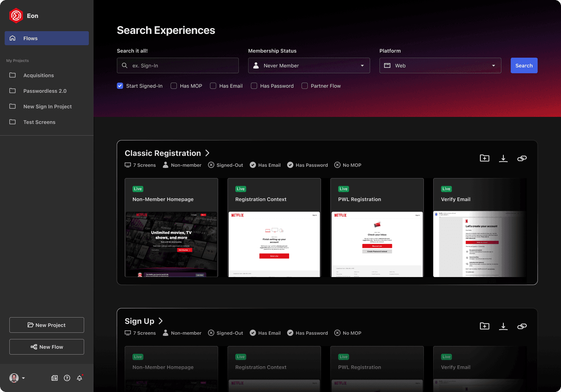561x392 pixels.
Task: Open the Platform dropdown showing Web
Action: coord(440,65)
